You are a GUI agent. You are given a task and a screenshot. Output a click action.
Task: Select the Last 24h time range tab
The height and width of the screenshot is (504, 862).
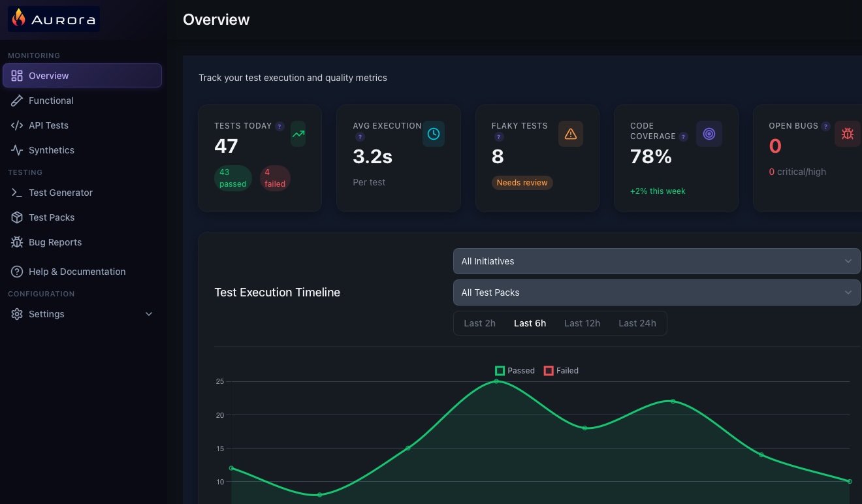pyautogui.click(x=637, y=323)
